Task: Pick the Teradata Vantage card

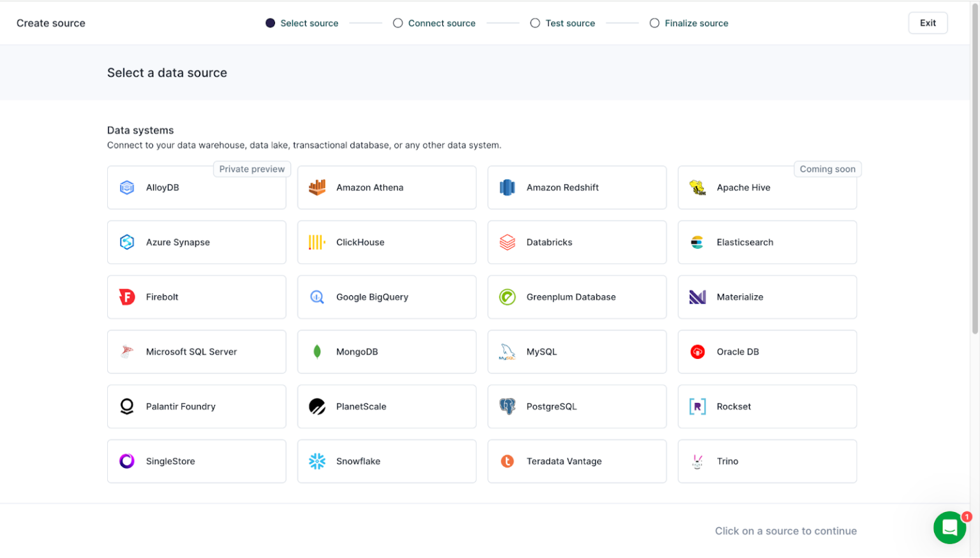Action: pyautogui.click(x=577, y=461)
